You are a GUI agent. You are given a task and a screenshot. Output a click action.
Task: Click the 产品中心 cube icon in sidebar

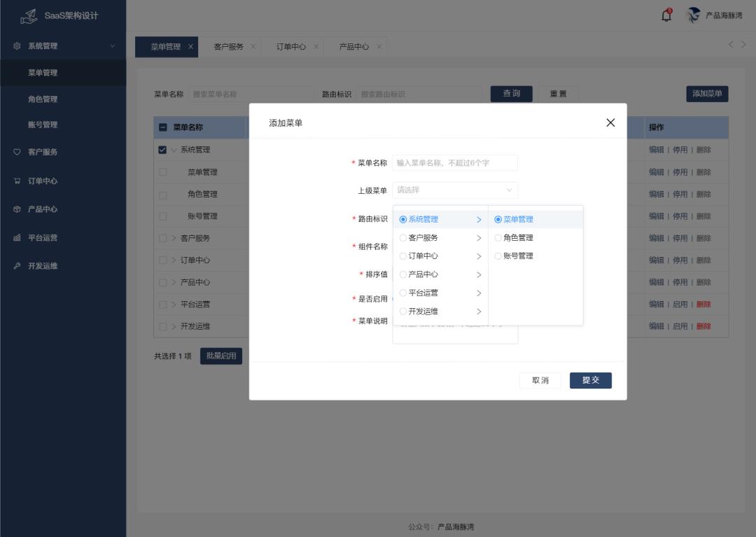[17, 209]
